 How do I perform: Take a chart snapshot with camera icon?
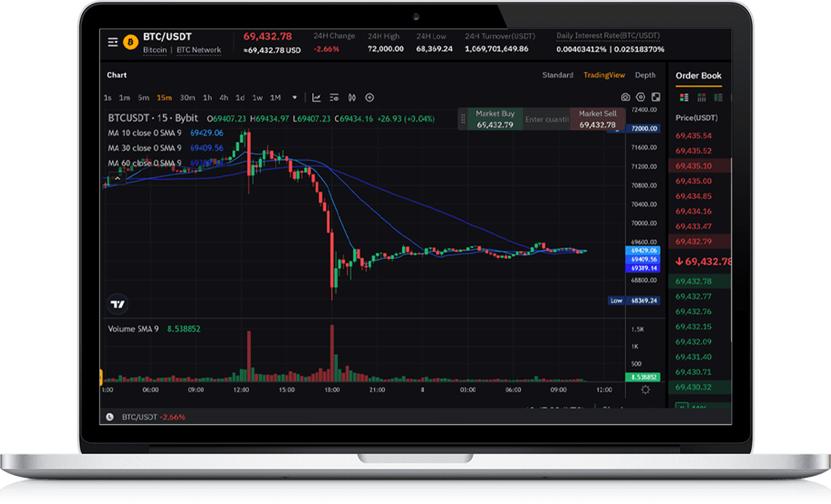[x=626, y=98]
